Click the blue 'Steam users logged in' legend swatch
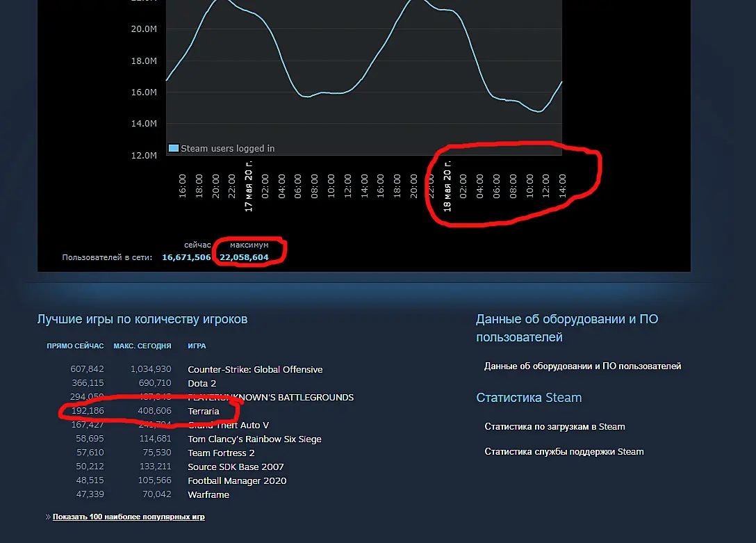Viewport: 756px width, 543px height. (174, 148)
